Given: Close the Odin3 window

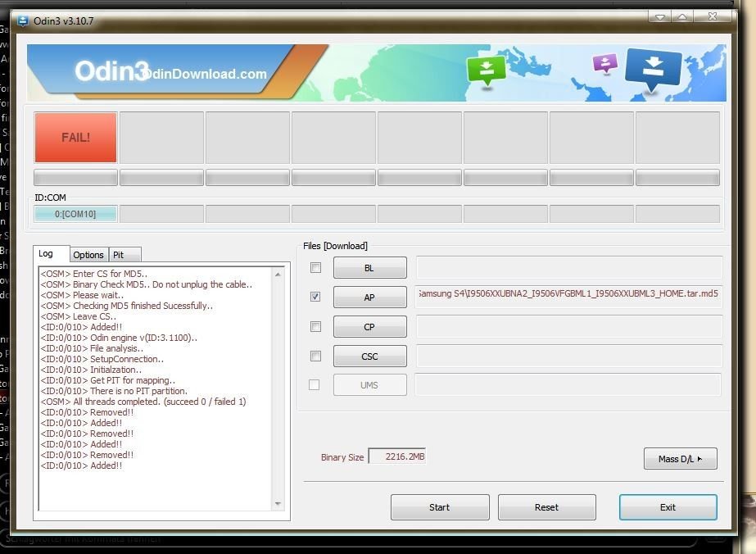Looking at the screenshot, I should [713, 16].
